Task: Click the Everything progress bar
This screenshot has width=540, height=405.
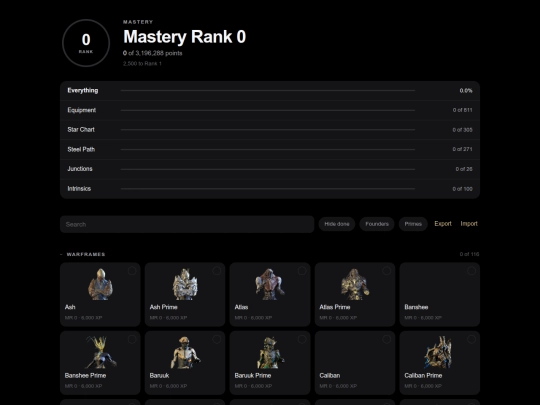Action: (x=268, y=91)
